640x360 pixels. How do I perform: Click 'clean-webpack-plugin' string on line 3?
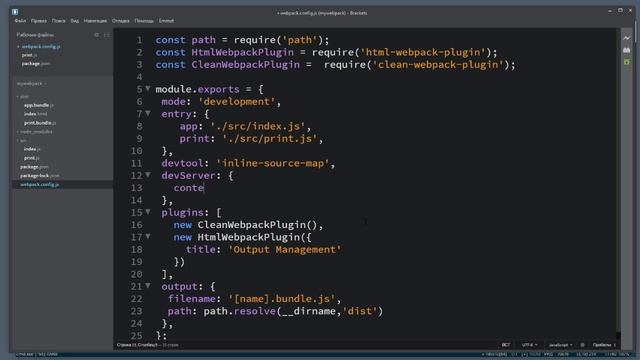coord(438,64)
